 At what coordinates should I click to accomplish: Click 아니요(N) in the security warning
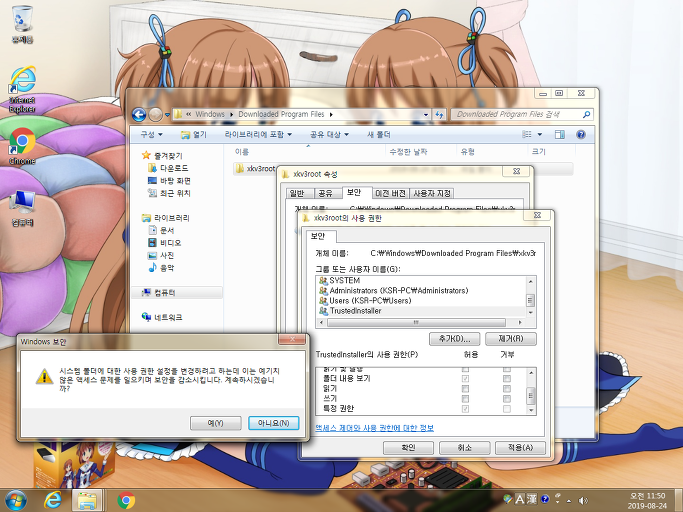point(274,423)
